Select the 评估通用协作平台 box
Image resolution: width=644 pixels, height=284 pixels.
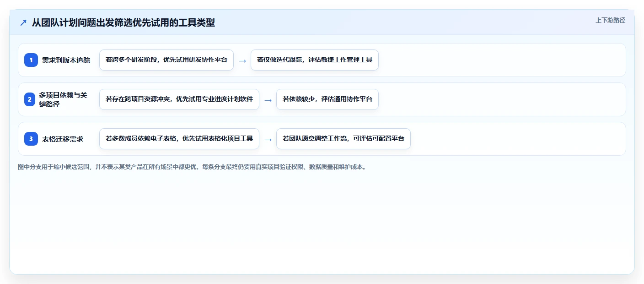[x=327, y=99]
